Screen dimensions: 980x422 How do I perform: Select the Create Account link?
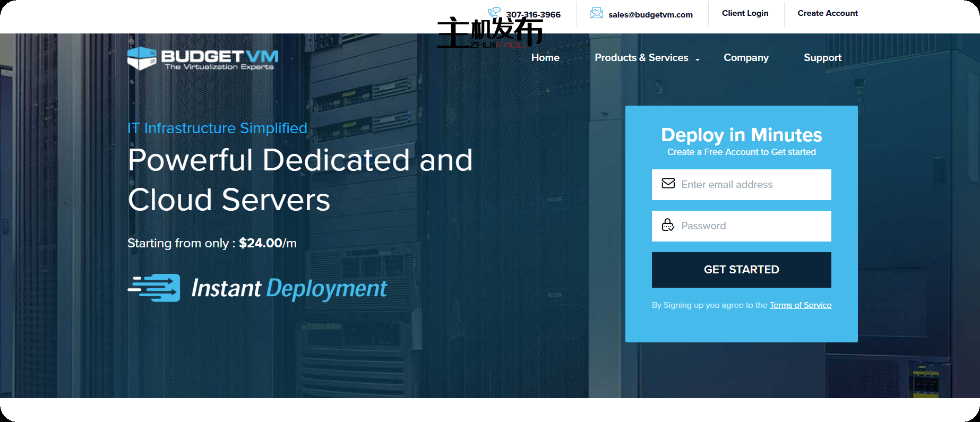827,13
